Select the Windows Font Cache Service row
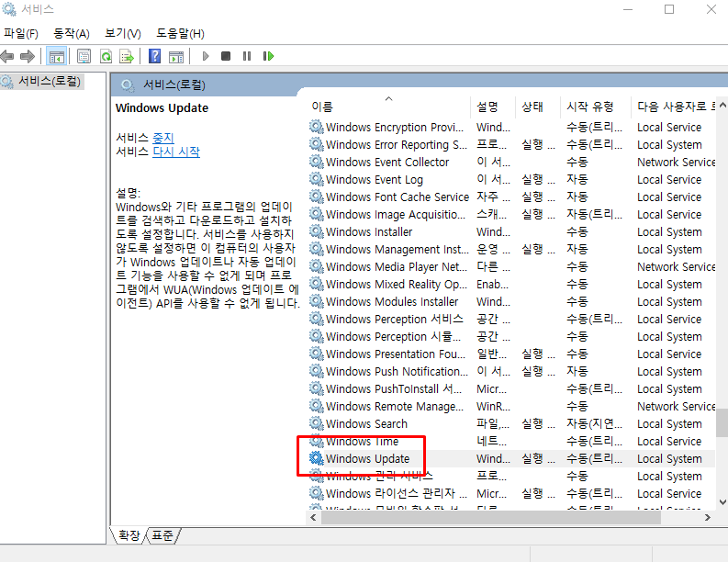The image size is (728, 562). pyautogui.click(x=511, y=197)
